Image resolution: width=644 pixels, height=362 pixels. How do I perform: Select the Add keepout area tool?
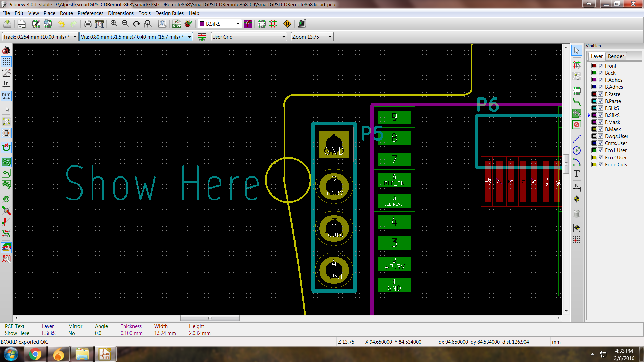tap(577, 125)
